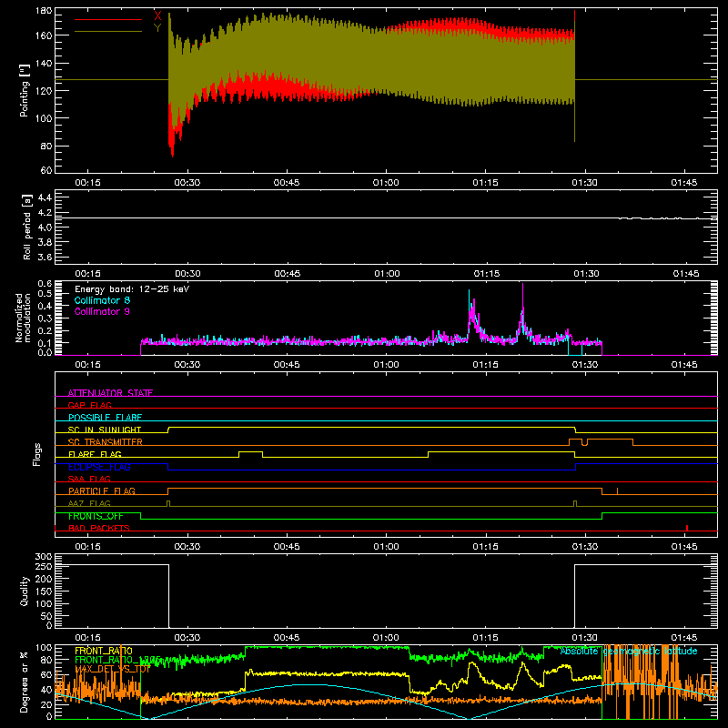Click the 80 tick on Degrees axis
The height and width of the screenshot is (728, 728).
(x=46, y=659)
